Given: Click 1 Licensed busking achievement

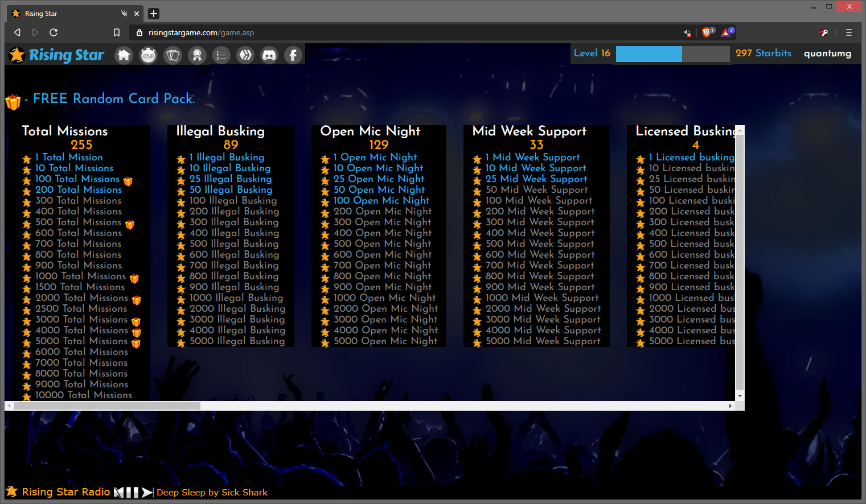Looking at the screenshot, I should [692, 157].
